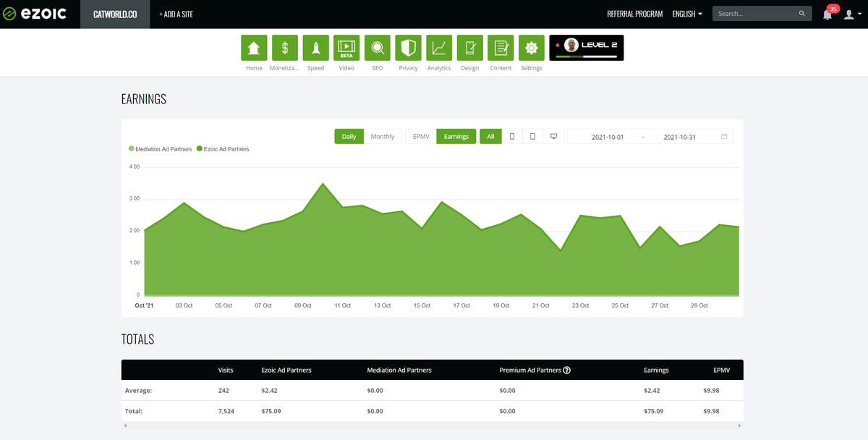Image resolution: width=868 pixels, height=440 pixels.
Task: Focus the Search input field
Action: point(756,14)
